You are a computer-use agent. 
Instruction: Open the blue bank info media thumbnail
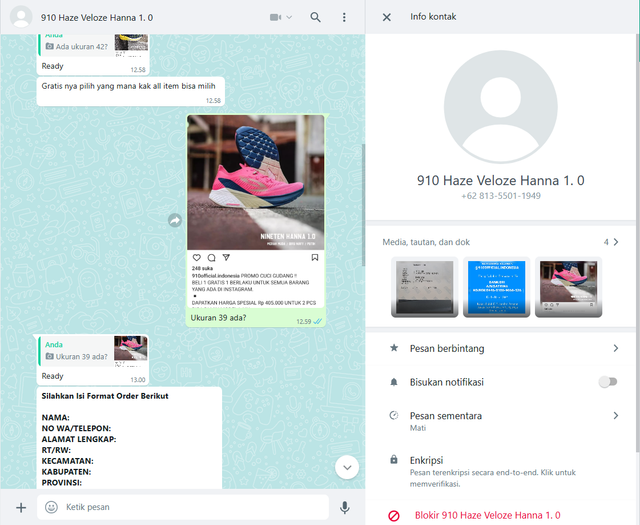pos(496,287)
